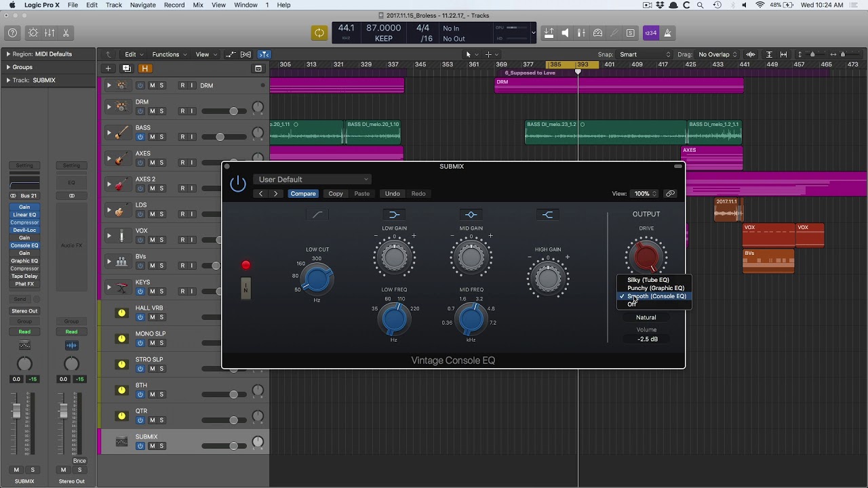Toggle the low shelf band icon above Low Gain

click(394, 215)
